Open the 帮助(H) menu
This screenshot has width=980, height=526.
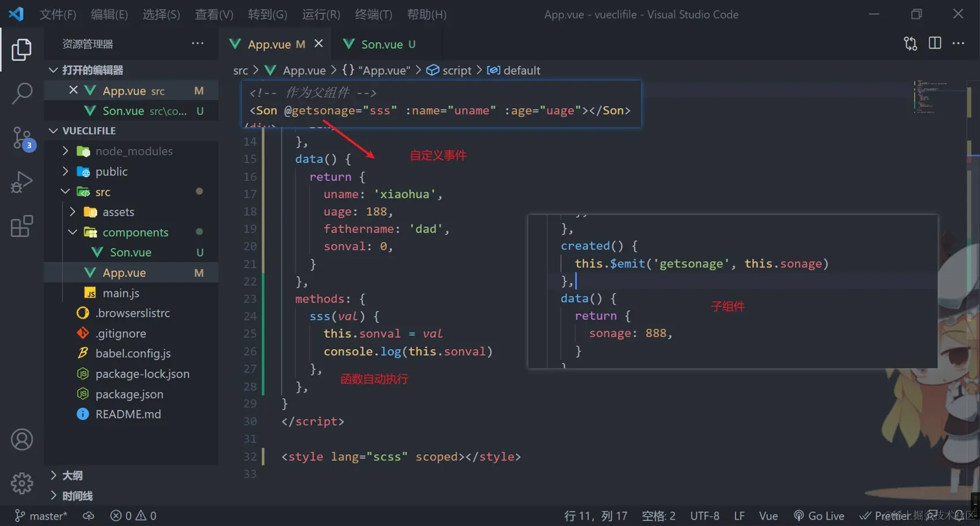pyautogui.click(x=426, y=14)
